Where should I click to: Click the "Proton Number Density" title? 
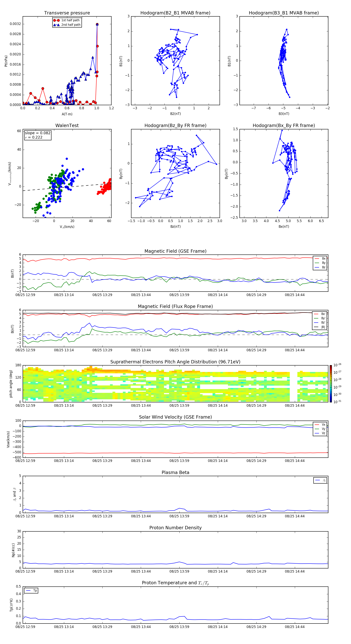[175, 528]
